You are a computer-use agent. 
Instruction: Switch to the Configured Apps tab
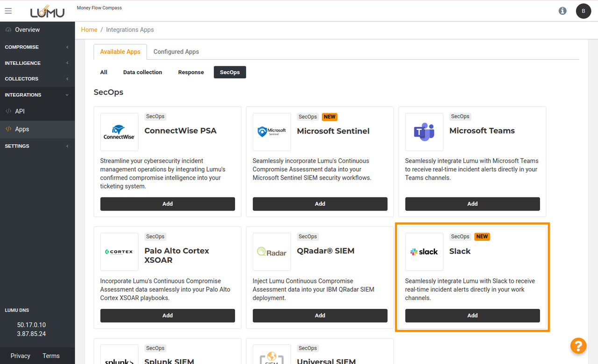[x=176, y=52]
